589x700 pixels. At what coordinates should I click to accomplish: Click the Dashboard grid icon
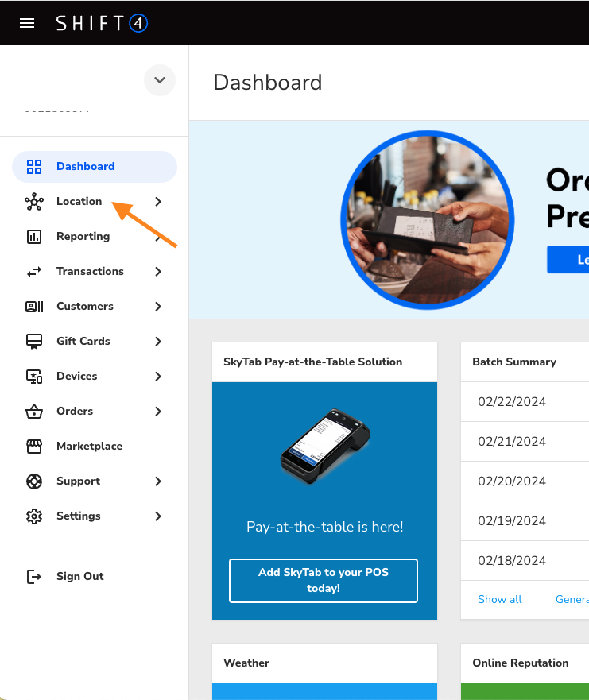tap(34, 167)
